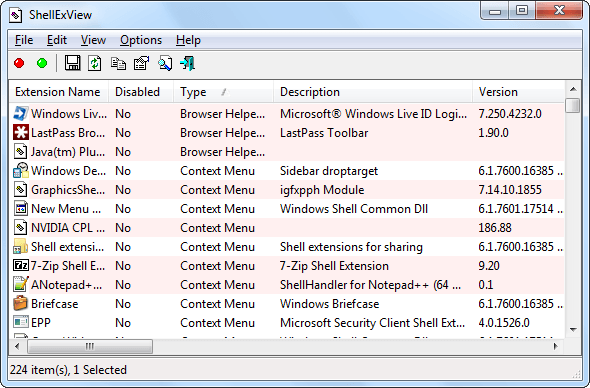Select the Briefcase extension name
The image size is (590, 388).
(55, 304)
